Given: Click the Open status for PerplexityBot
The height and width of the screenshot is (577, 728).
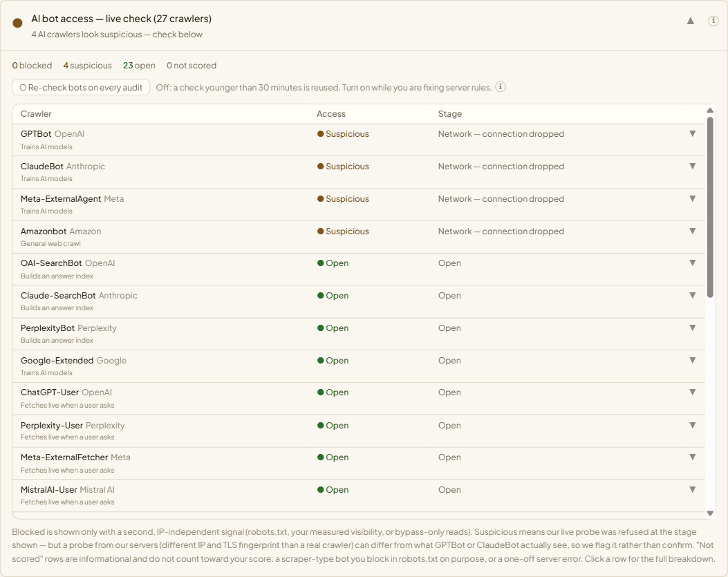Looking at the screenshot, I should pyautogui.click(x=333, y=328).
